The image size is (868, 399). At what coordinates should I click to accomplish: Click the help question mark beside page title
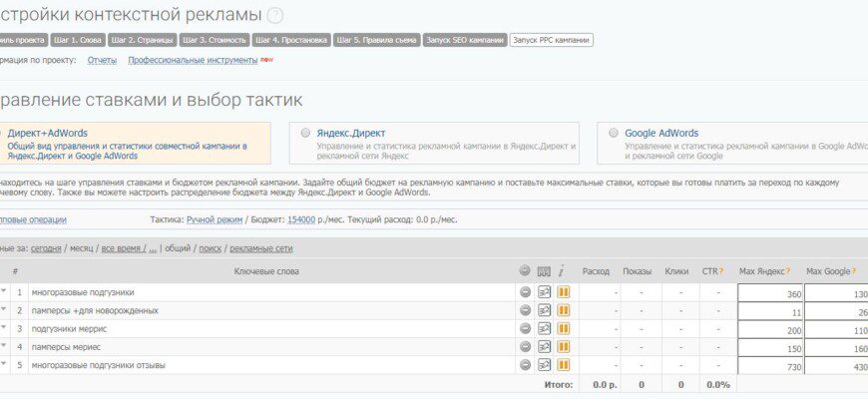pos(274,16)
